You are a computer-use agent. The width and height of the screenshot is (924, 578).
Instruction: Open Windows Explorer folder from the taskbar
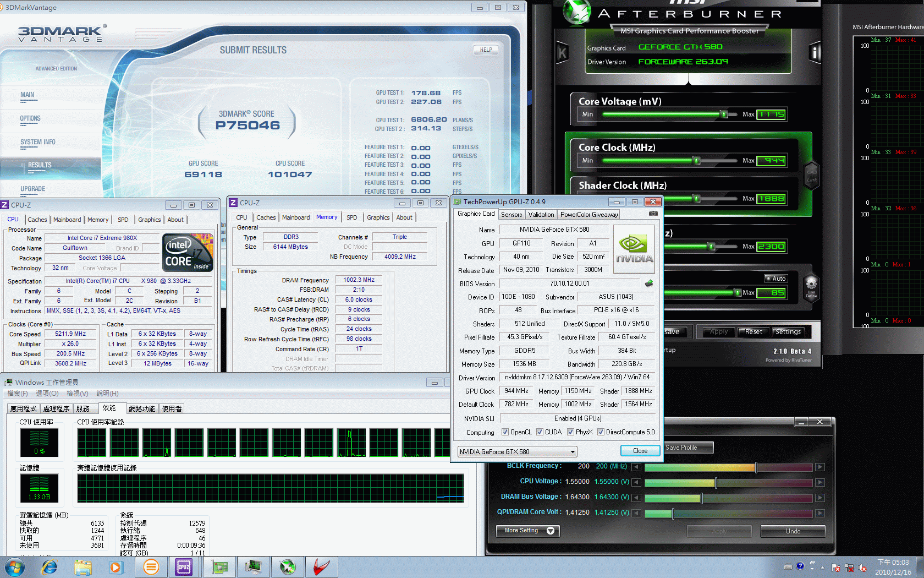click(83, 567)
